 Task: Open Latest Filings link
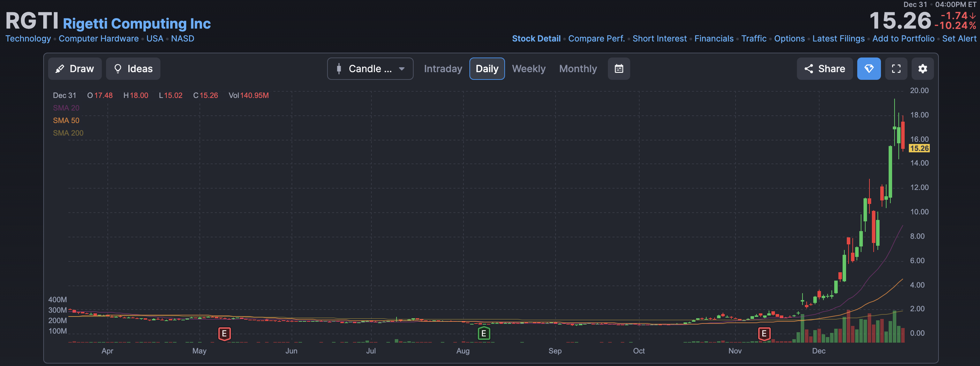(838, 39)
